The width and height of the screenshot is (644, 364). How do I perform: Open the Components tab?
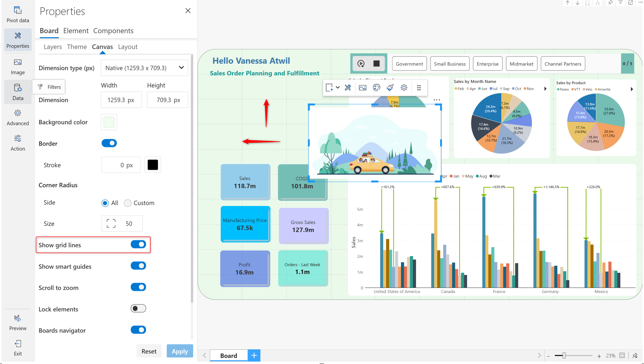coord(113,31)
